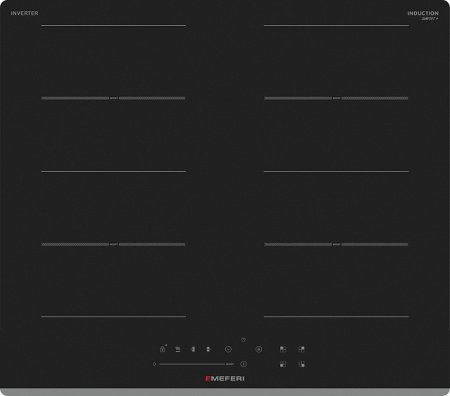Viewport: 450px width, 396px height.
Task: Increase value with the plus button
Action: click(259, 349)
